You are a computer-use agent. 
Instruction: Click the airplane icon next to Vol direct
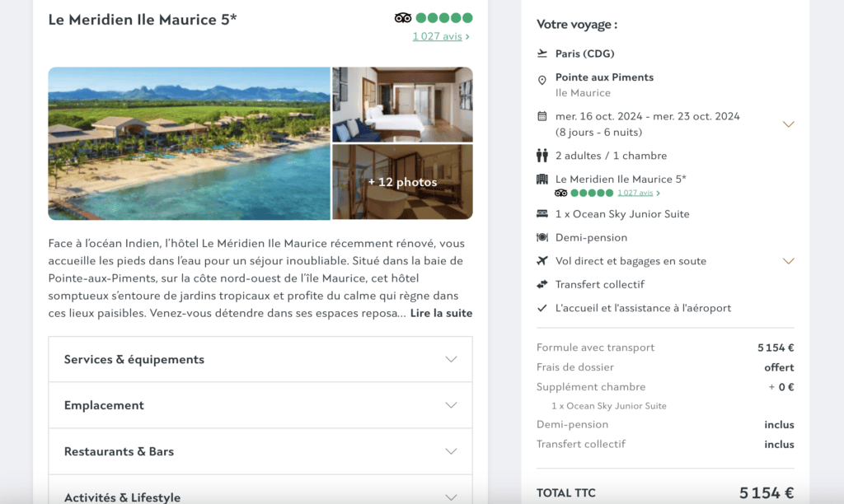(541, 260)
